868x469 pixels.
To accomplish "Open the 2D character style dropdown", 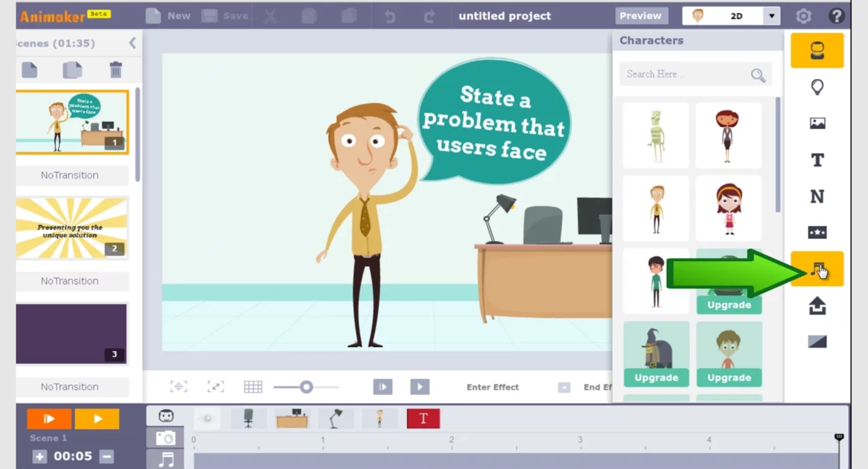I will click(771, 16).
